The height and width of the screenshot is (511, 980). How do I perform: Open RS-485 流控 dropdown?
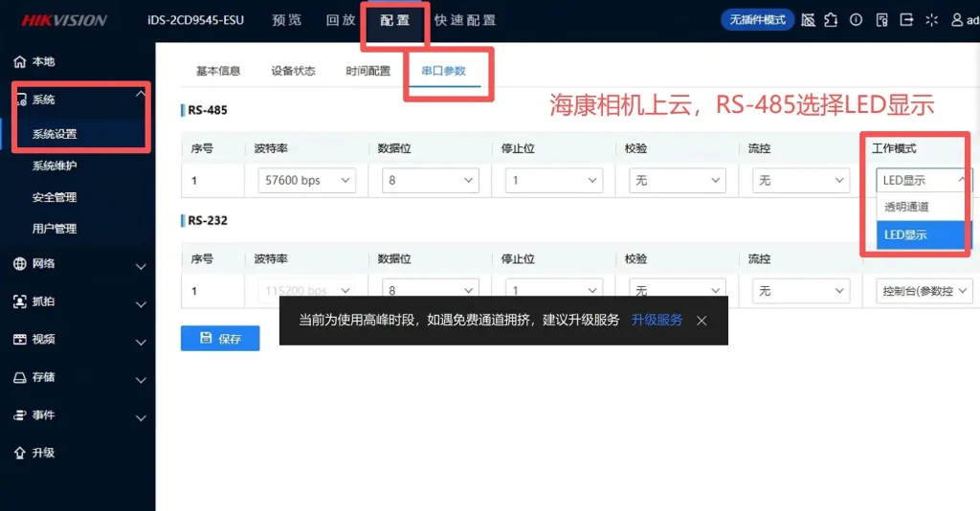click(801, 180)
